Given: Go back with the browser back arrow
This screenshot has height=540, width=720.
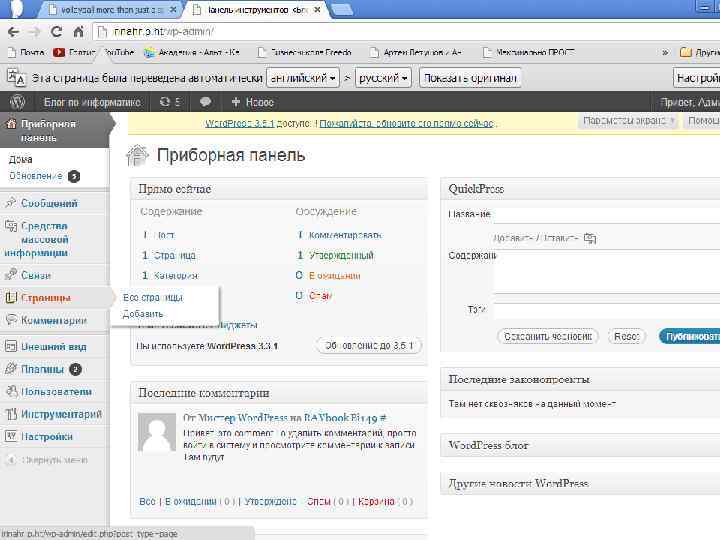Looking at the screenshot, I should click(x=13, y=32).
